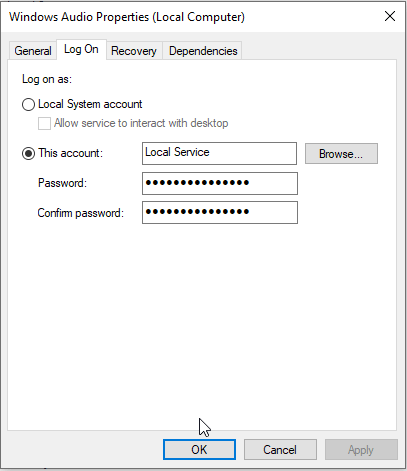The image size is (407, 471).
Task: Click the 'Log on as:' label
Action: tap(47, 79)
